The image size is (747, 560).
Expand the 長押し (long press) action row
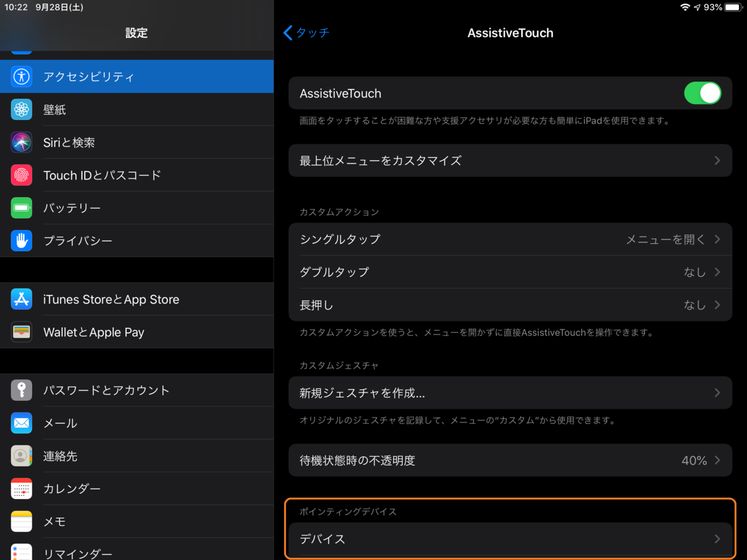[x=510, y=305]
